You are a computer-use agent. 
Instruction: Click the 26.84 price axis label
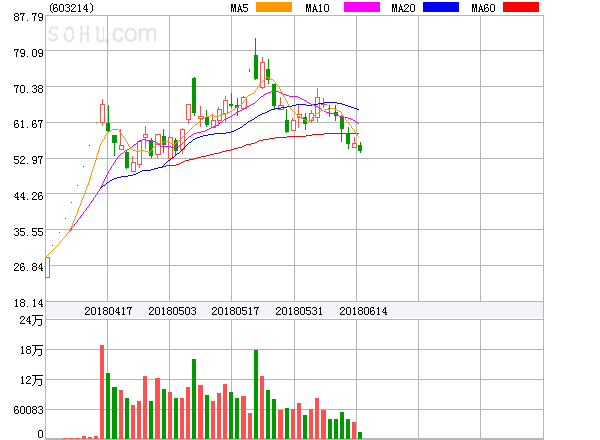(29, 267)
